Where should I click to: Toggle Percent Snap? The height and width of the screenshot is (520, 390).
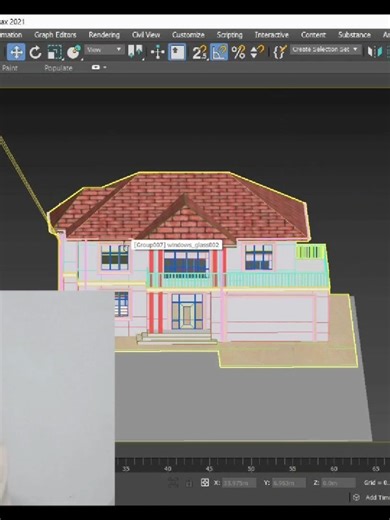pyautogui.click(x=238, y=52)
